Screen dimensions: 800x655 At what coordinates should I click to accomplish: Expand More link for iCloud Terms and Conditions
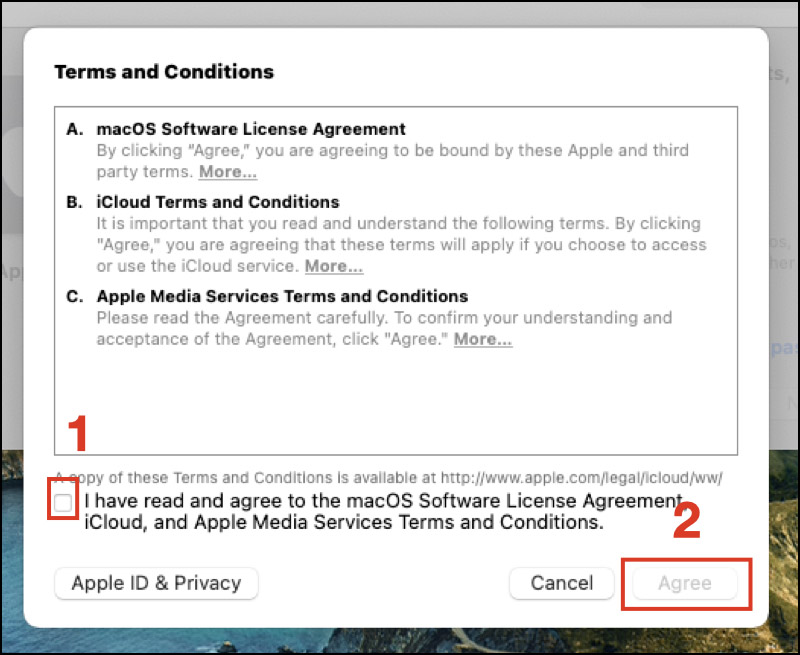(333, 266)
